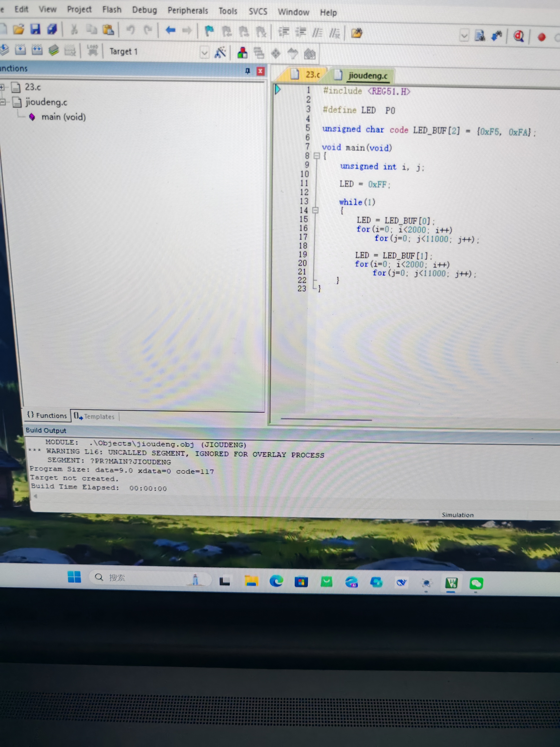Select main (void) in function tree
The height and width of the screenshot is (747, 560).
pyautogui.click(x=63, y=117)
